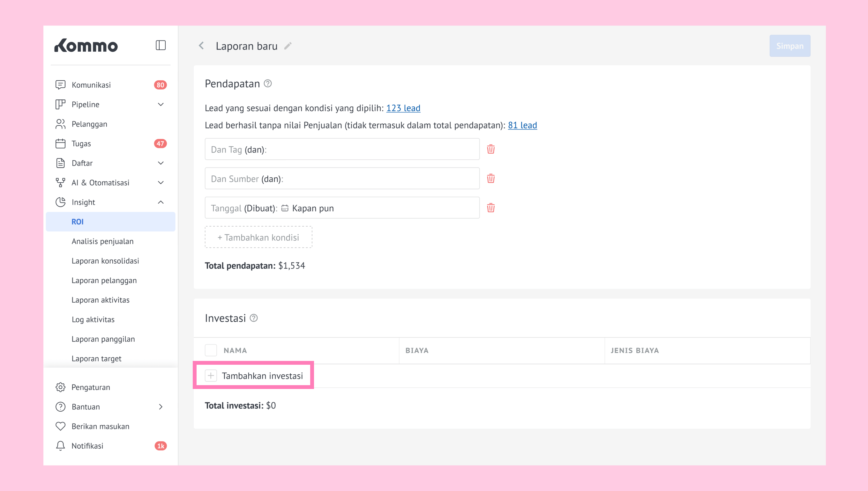Click the Tanggal (Dibuat) date field
The height and width of the screenshot is (491, 868).
tap(342, 208)
